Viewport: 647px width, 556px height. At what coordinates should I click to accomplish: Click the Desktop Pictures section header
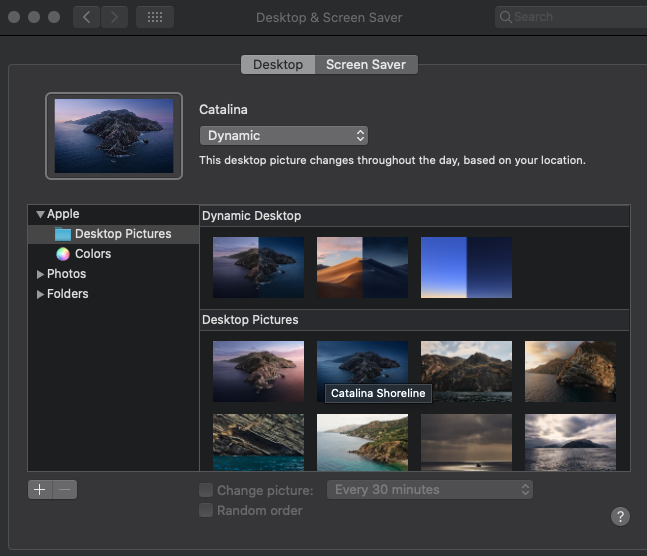point(415,320)
